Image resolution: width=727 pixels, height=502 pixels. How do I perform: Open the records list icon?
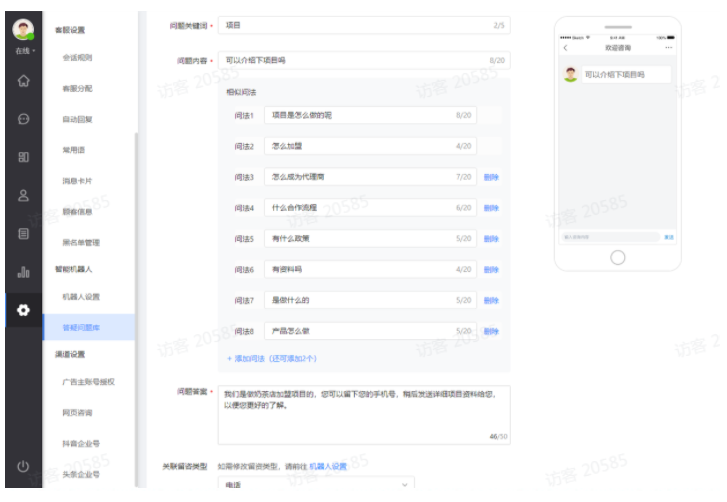(x=24, y=234)
